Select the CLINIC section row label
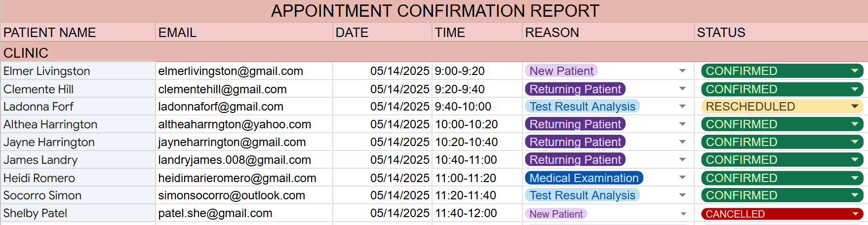Image resolution: width=868 pixels, height=225 pixels. click(x=26, y=53)
